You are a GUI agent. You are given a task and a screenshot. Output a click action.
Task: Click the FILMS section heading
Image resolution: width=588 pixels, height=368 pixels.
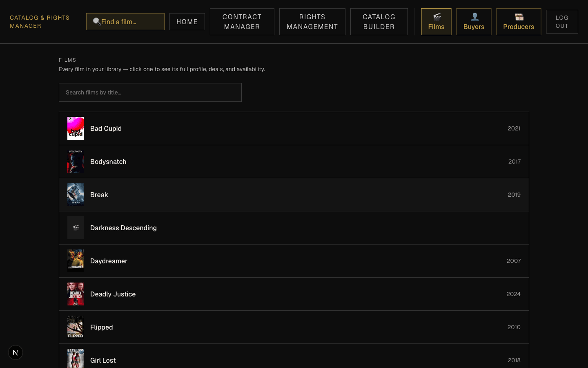click(67, 60)
